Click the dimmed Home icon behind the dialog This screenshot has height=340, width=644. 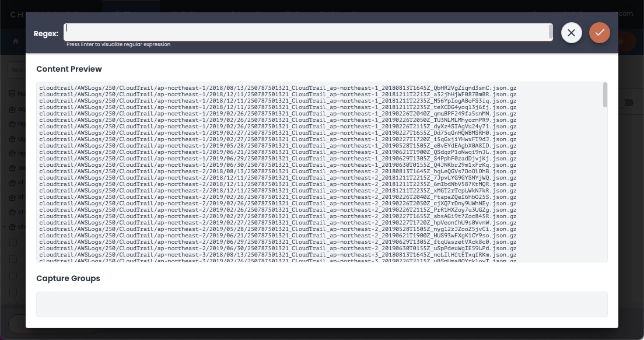point(16,41)
